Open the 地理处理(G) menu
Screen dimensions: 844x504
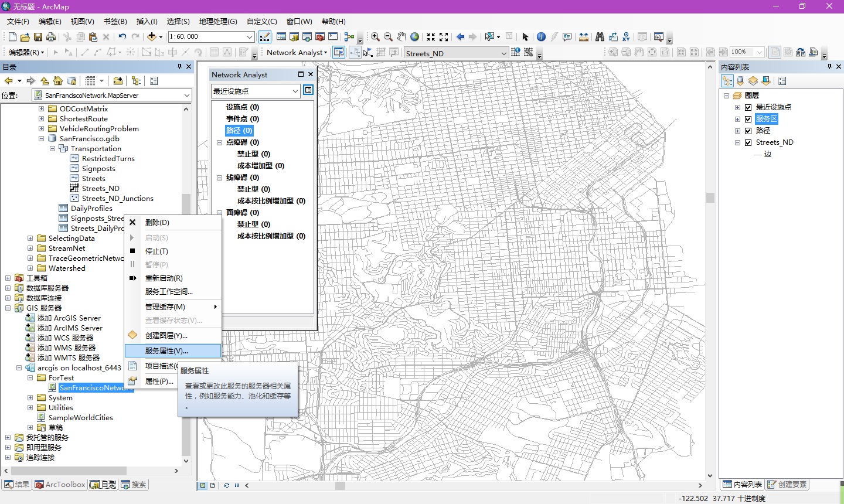click(218, 22)
